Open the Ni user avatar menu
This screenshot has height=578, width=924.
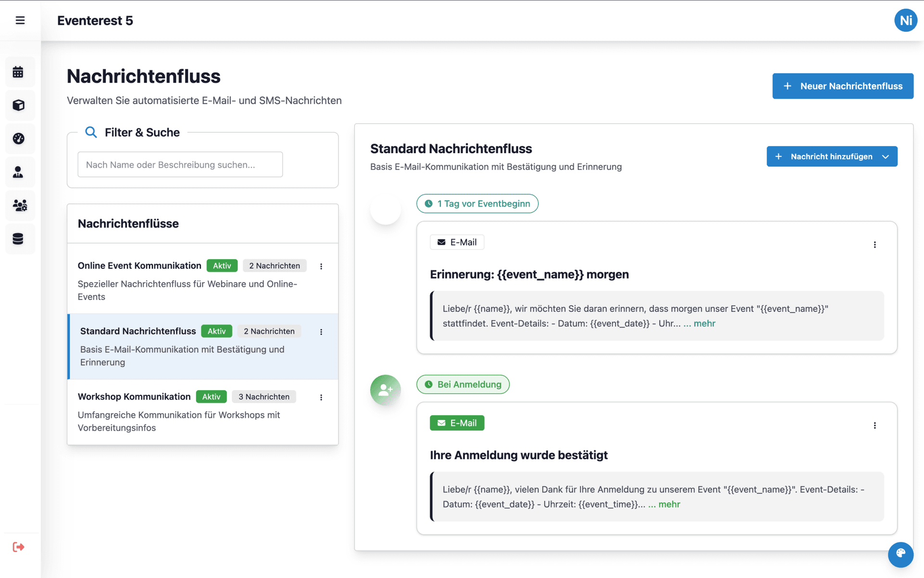click(x=905, y=20)
